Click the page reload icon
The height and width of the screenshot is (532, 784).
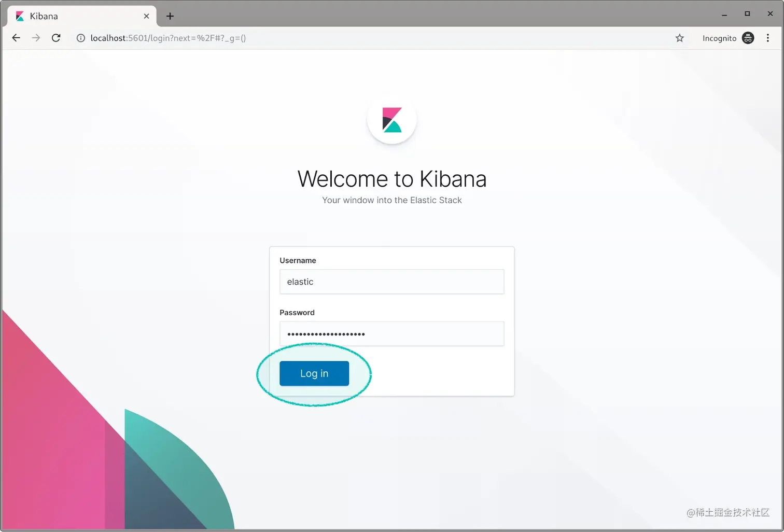pyautogui.click(x=56, y=38)
